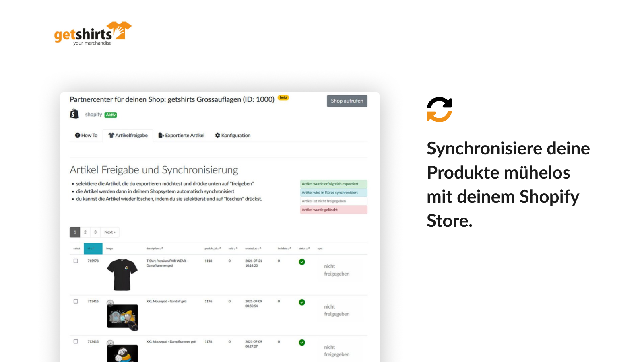This screenshot has height=362, width=644.
Task: Go to pagination page 1
Action: coord(75,232)
